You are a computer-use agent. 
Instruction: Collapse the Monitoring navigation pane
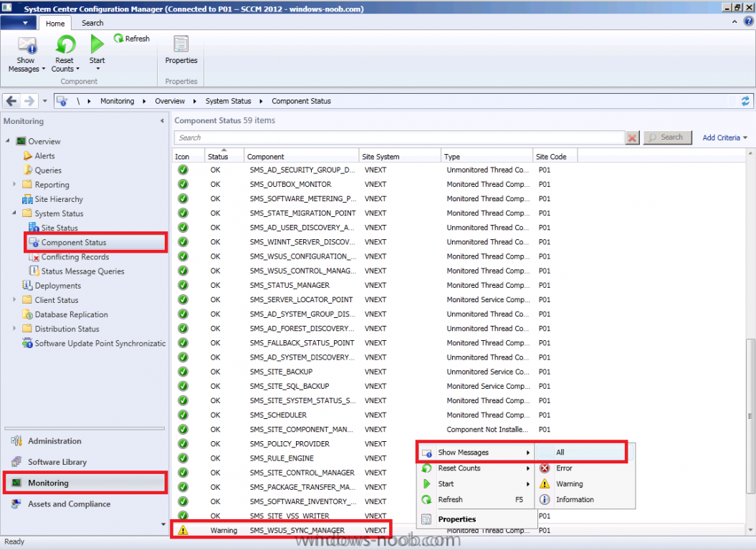[162, 121]
